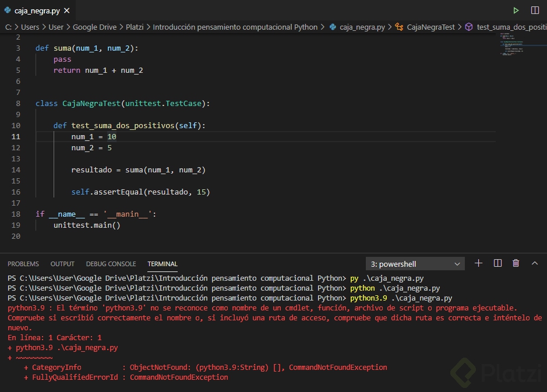
Task: Open the PROBLEMS panel tab
Action: pos(23,264)
